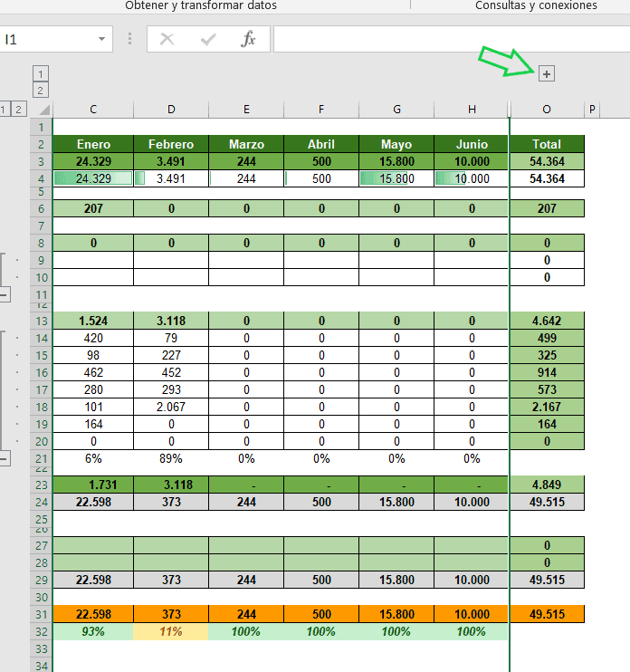The width and height of the screenshot is (630, 672).
Task: Select cell 54.364 in row 3
Action: click(547, 161)
